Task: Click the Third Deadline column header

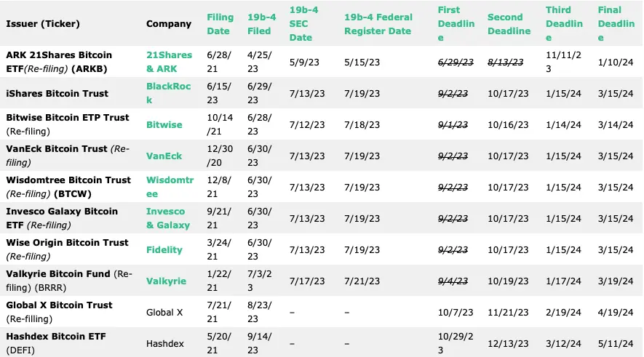Action: (x=564, y=24)
